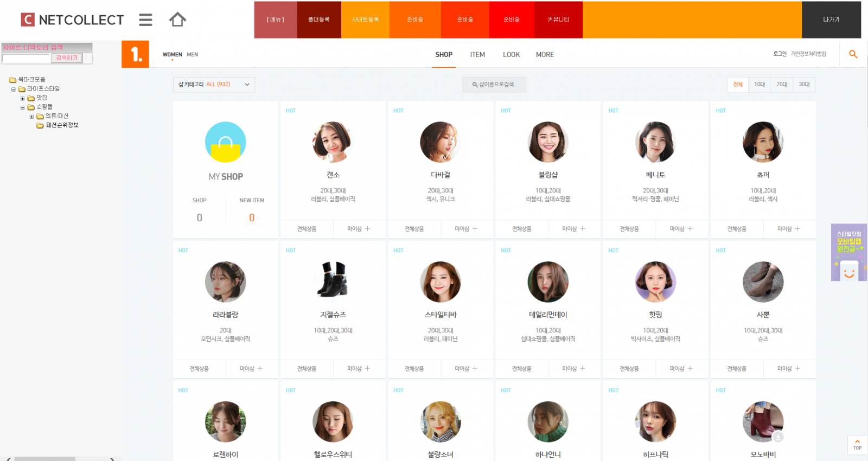Open 사이트등록 in the top navigation
This screenshot has width=868, height=461.
click(366, 20)
